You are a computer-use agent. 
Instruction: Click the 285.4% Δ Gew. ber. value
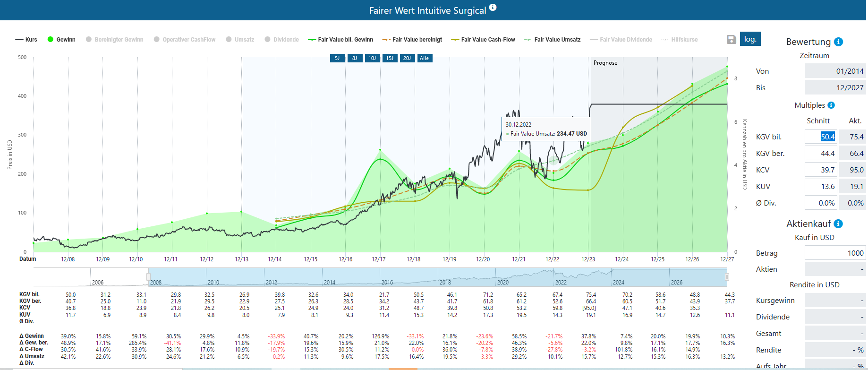pos(137,343)
